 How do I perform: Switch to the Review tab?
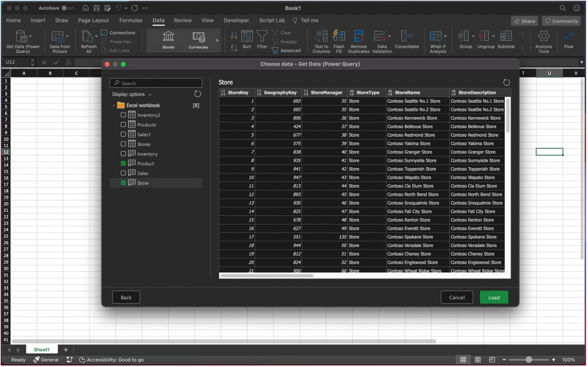click(x=183, y=21)
